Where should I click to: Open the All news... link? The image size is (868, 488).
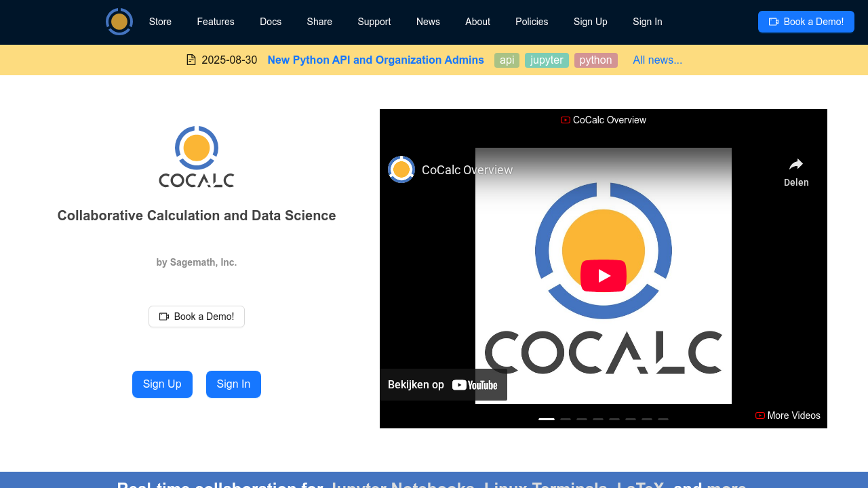pos(657,60)
